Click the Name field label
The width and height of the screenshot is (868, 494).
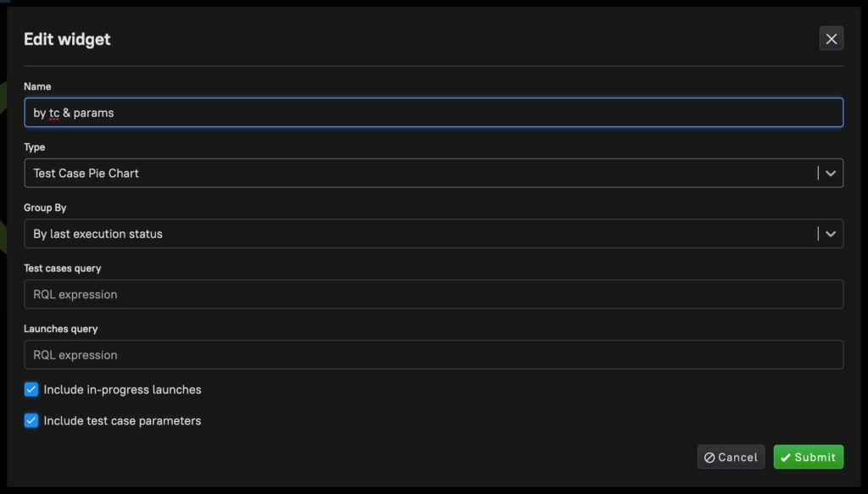pyautogui.click(x=37, y=86)
